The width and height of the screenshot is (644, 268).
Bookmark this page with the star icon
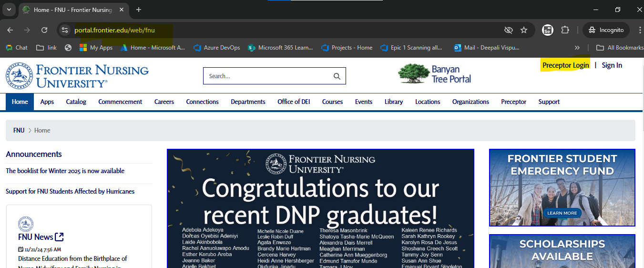524,30
